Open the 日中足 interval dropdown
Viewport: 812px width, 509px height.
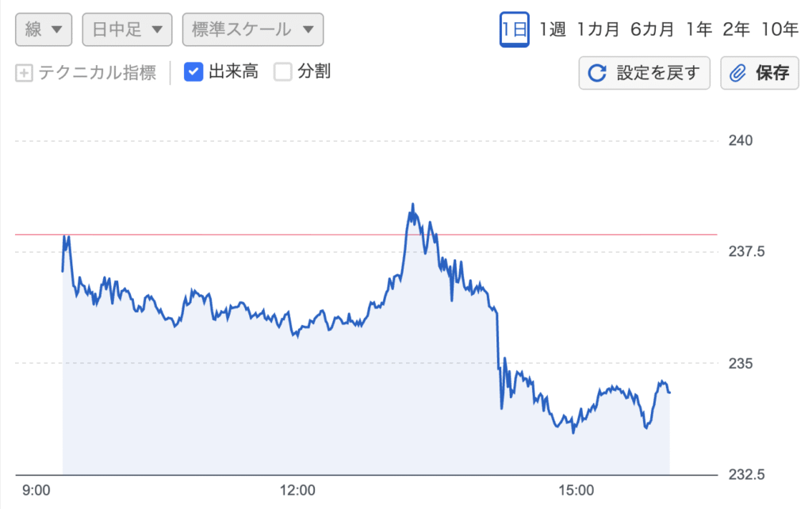[x=127, y=29]
